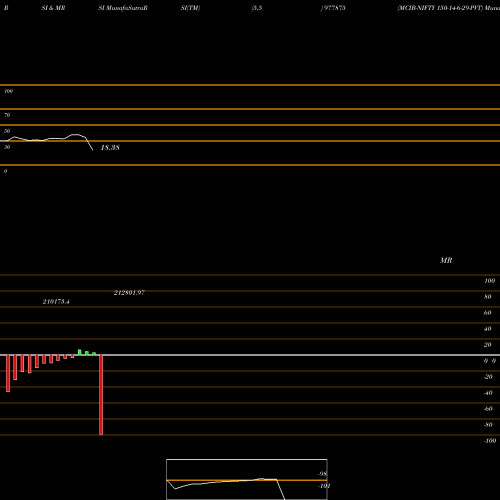
Task: Click the -80 label on MR axis
Action: (x=488, y=425)
